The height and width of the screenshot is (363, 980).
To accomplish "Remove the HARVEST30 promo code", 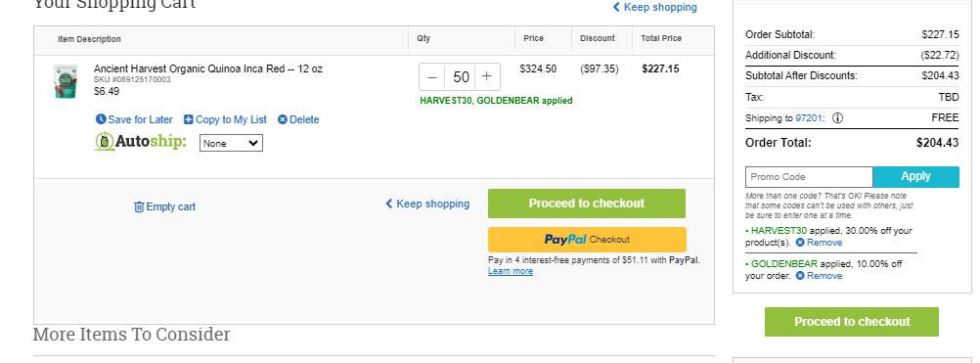I will click(x=819, y=243).
